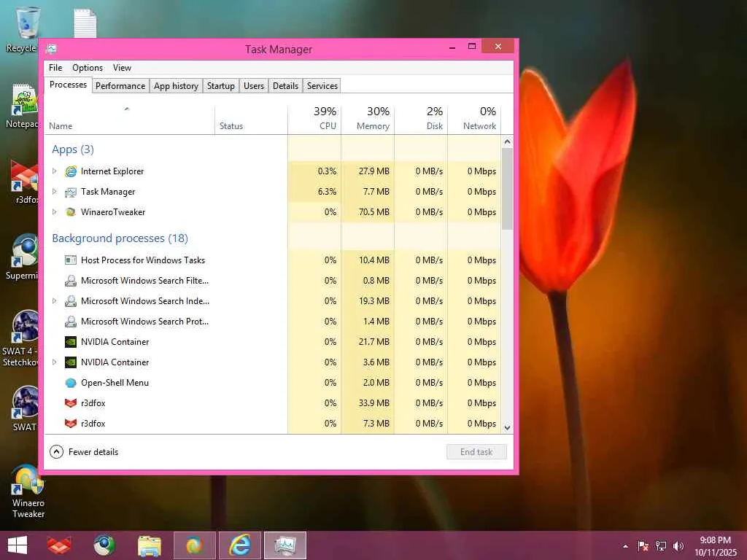Click the Task Manager process row icon
Viewport: 747px width, 560px height.
point(71,192)
